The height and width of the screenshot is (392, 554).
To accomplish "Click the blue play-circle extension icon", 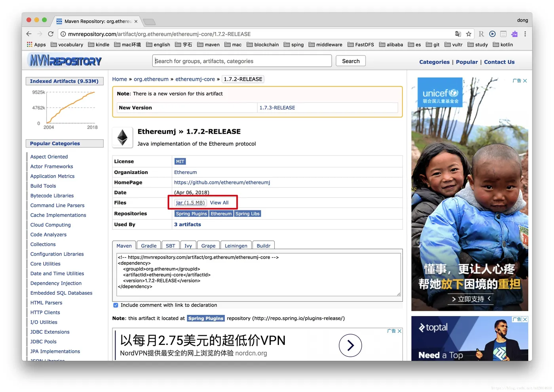I will [x=492, y=34].
